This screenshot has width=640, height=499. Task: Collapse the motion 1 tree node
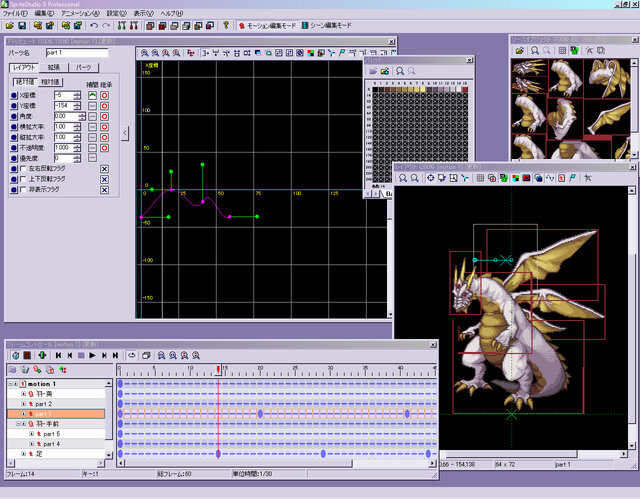click(x=11, y=384)
